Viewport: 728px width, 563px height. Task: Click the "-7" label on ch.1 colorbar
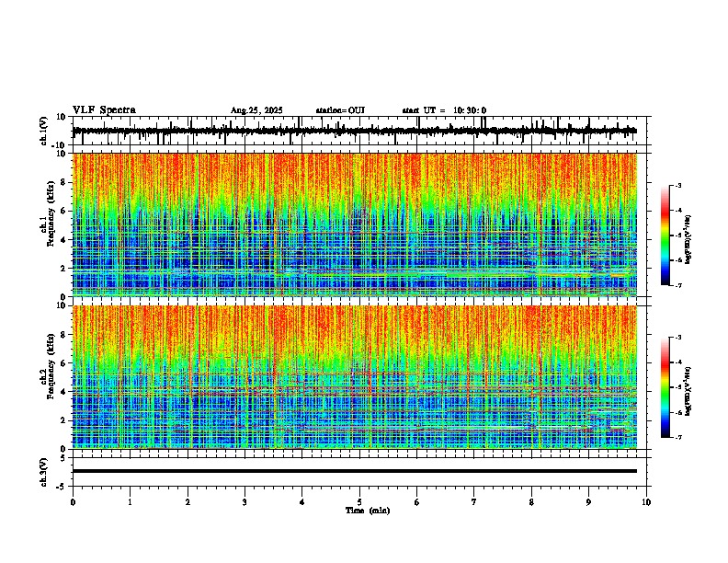[677, 285]
